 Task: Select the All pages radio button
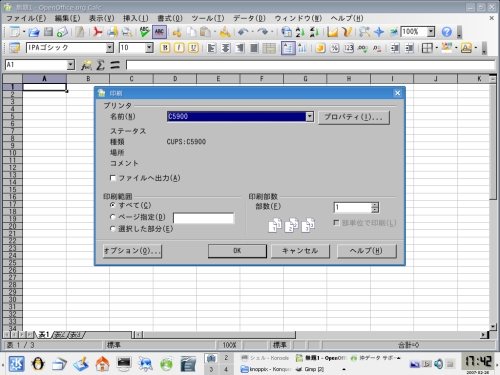[x=113, y=205]
